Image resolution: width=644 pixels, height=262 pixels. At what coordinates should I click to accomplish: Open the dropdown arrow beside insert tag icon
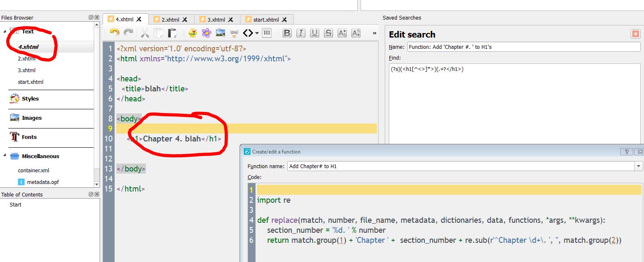(257, 33)
